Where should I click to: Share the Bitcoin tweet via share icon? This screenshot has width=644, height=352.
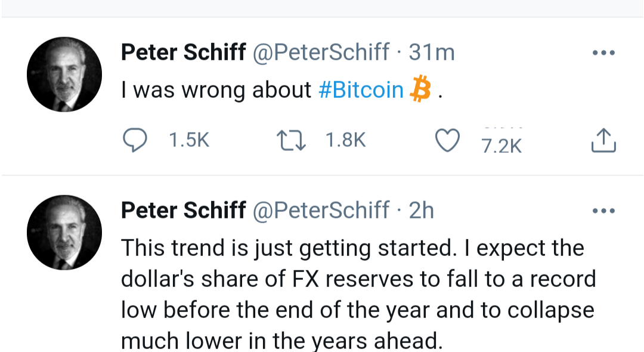pos(603,140)
